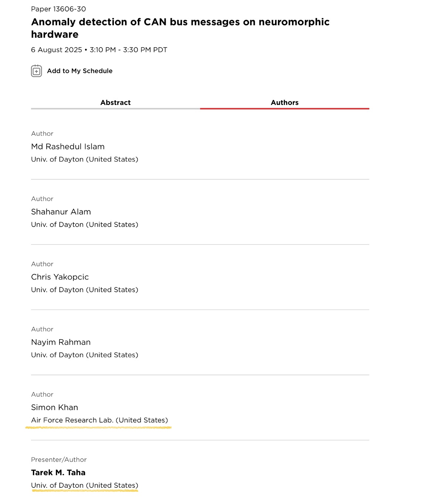Image resolution: width=424 pixels, height=504 pixels.
Task: Click Paper 13606-30 number text
Action: 58,9
